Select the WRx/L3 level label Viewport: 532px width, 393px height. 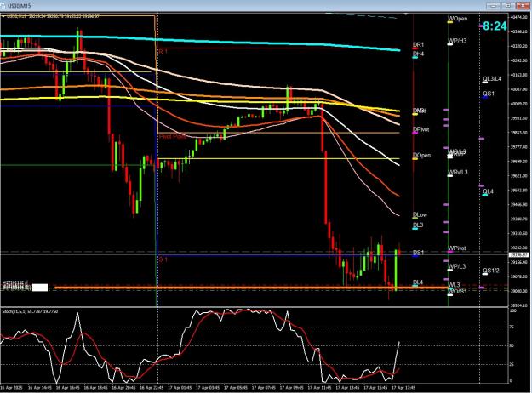point(458,172)
